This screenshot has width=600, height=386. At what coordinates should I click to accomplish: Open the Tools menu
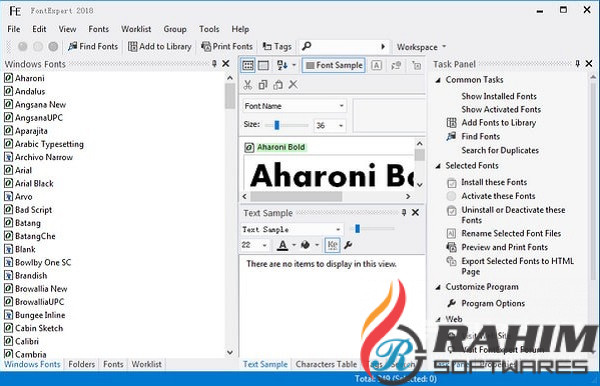click(x=209, y=29)
